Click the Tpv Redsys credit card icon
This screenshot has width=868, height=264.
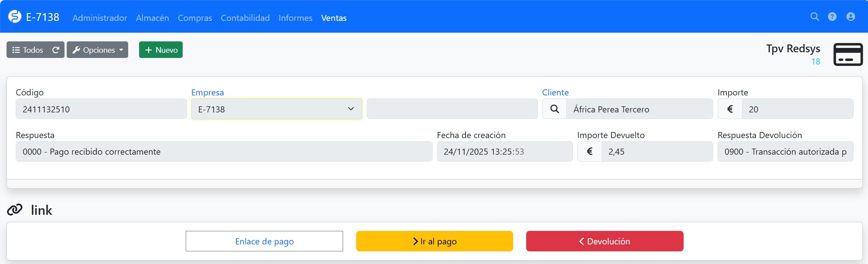coord(848,54)
